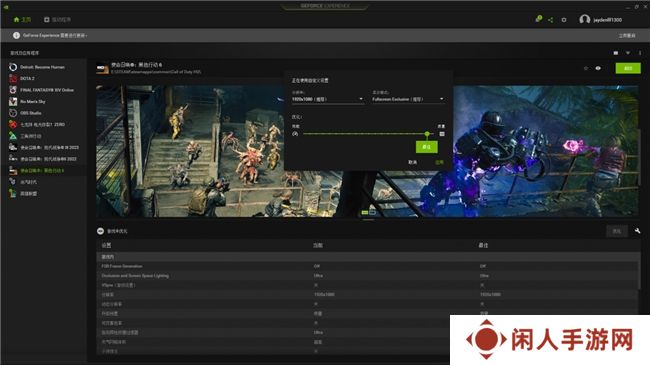Open custom settings wrench icon
650x365 pixels.
click(x=637, y=231)
